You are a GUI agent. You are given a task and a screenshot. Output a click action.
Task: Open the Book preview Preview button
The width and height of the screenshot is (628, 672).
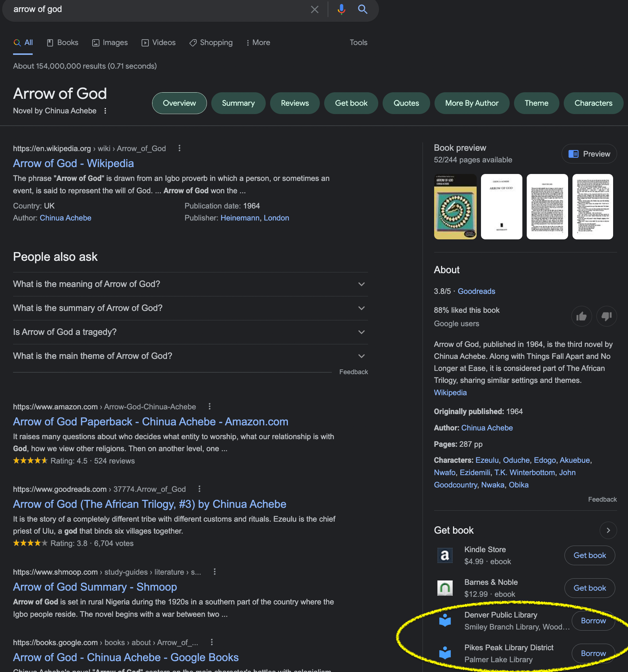click(x=590, y=154)
